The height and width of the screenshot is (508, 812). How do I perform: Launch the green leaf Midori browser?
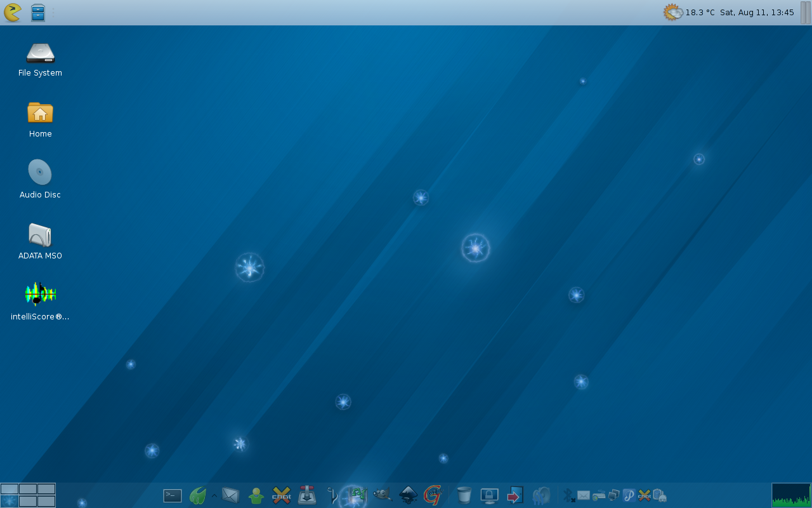(199, 495)
